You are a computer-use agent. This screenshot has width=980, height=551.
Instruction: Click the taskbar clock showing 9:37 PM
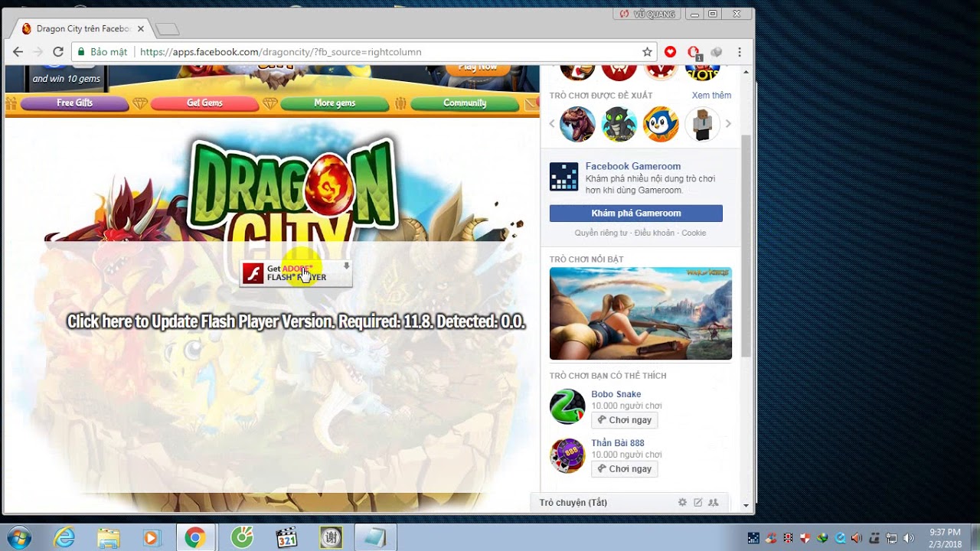click(x=945, y=538)
